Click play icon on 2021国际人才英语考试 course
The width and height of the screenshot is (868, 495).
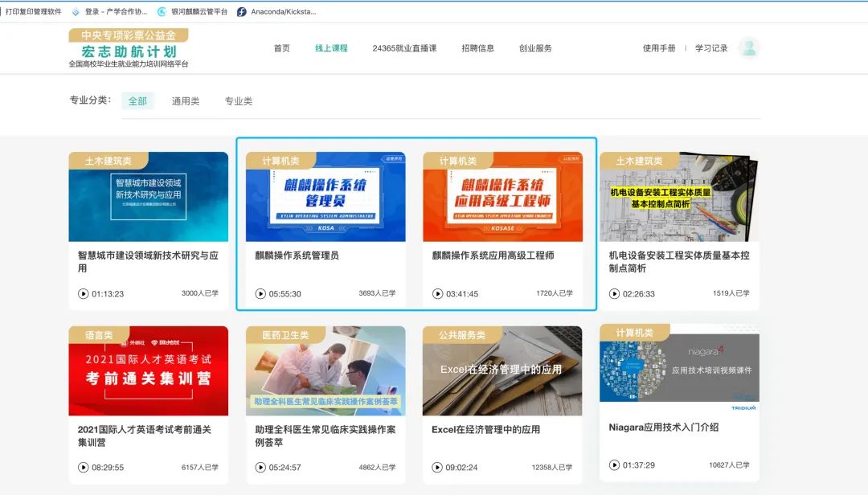tap(84, 467)
